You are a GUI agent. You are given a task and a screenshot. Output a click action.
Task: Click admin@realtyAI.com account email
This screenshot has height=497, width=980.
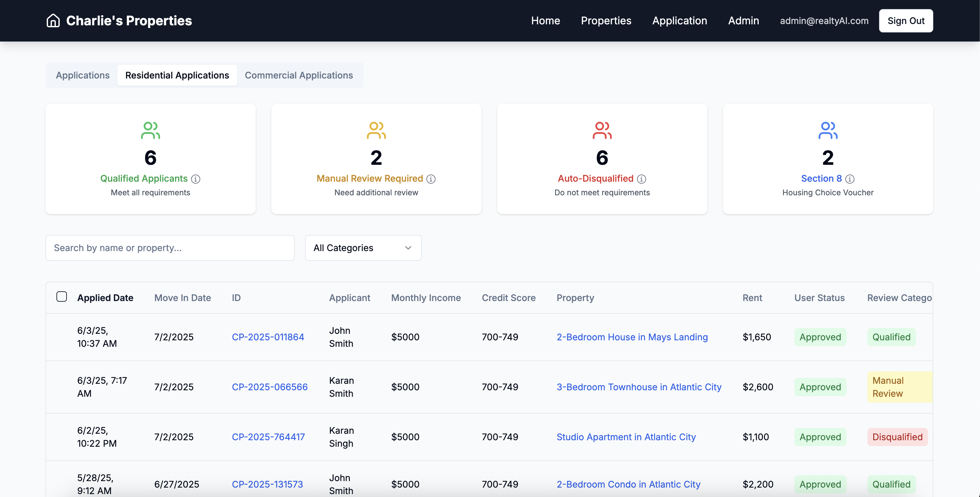824,20
